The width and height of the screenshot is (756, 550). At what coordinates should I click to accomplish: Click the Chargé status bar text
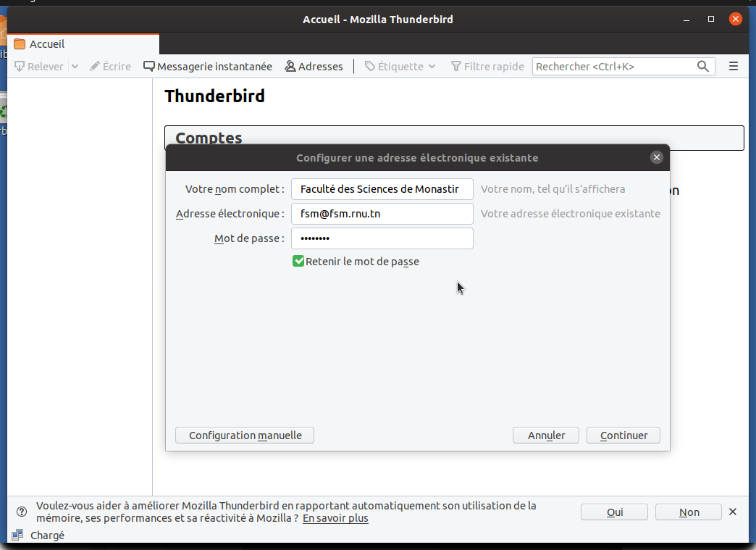(47, 536)
